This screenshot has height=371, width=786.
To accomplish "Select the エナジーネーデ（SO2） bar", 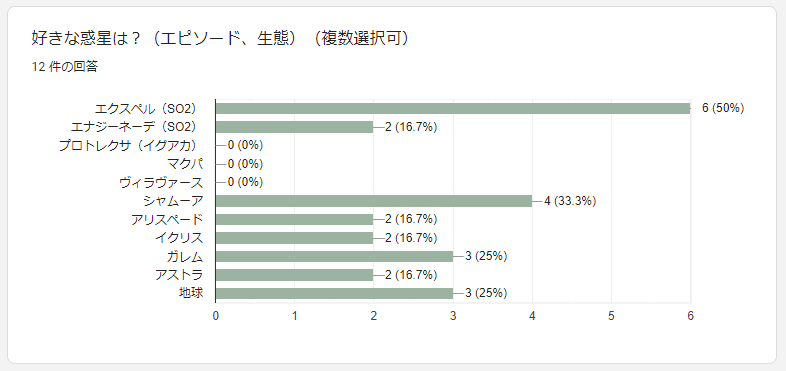I will (x=295, y=127).
